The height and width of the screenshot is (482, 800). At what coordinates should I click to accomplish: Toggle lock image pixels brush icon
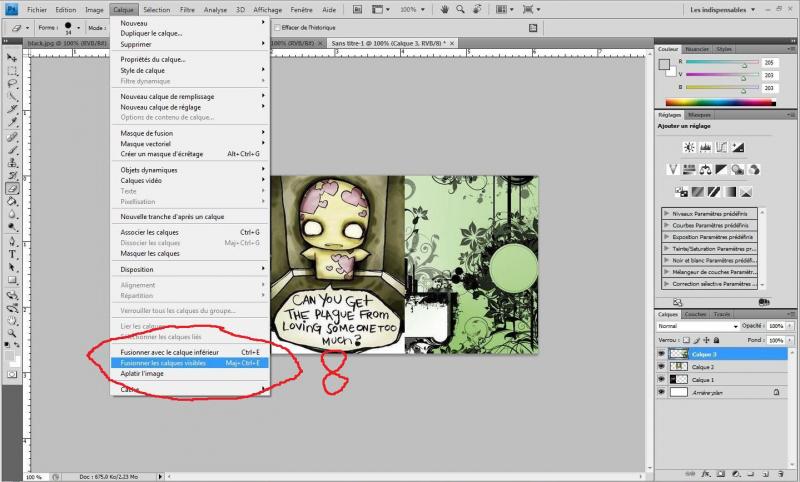coord(697,340)
